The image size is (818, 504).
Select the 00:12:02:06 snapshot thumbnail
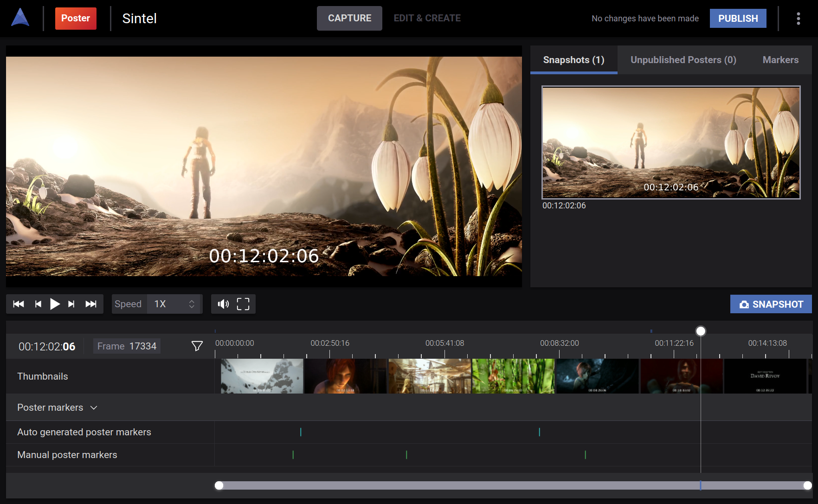pos(671,142)
